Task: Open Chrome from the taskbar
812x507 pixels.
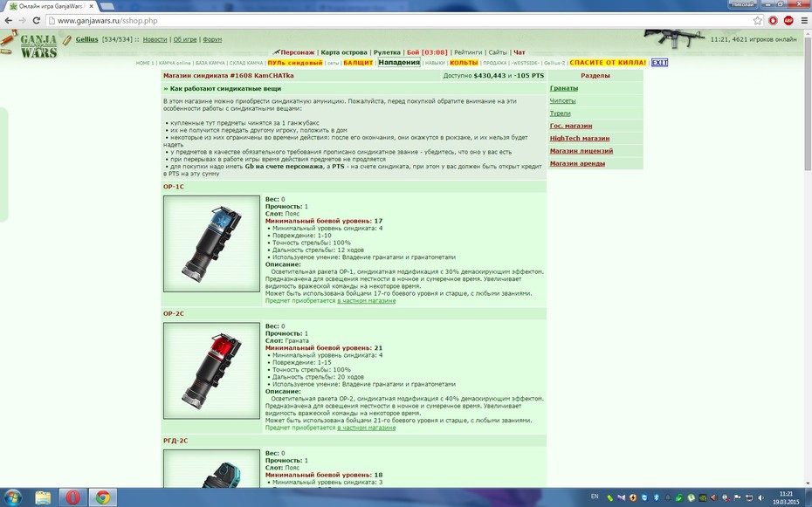Action: pos(103,497)
